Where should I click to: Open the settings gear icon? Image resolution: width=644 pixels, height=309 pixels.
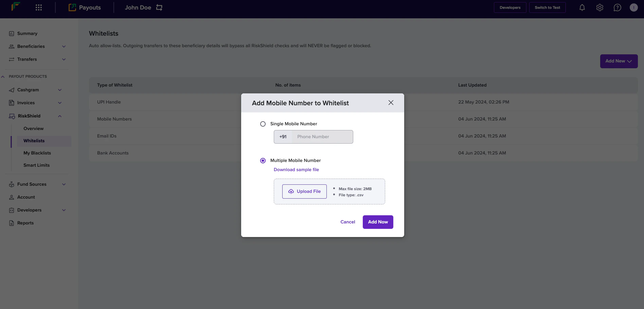tap(600, 7)
